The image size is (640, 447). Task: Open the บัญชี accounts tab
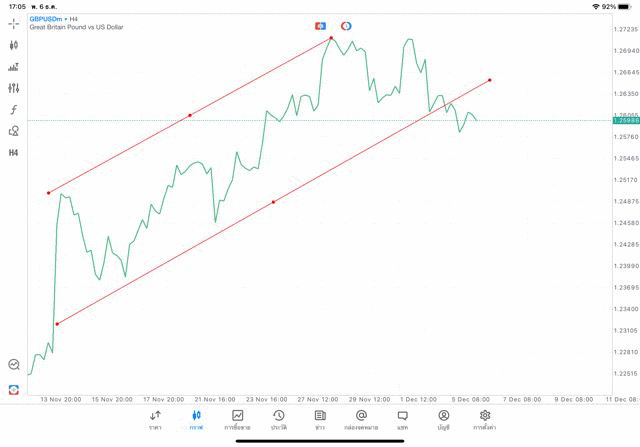coord(443,420)
